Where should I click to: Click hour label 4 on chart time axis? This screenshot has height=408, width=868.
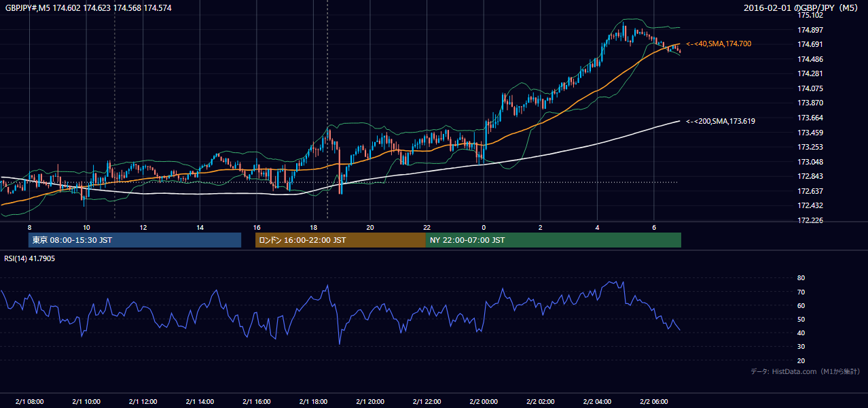[597, 227]
